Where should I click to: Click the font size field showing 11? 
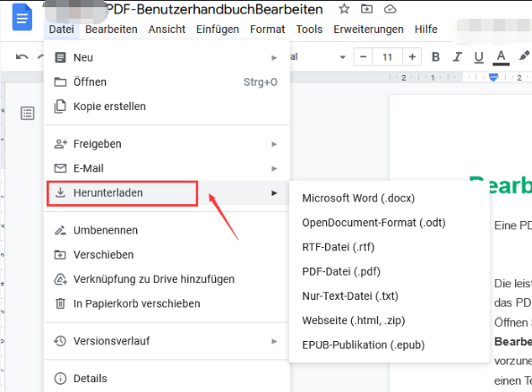[x=388, y=57]
